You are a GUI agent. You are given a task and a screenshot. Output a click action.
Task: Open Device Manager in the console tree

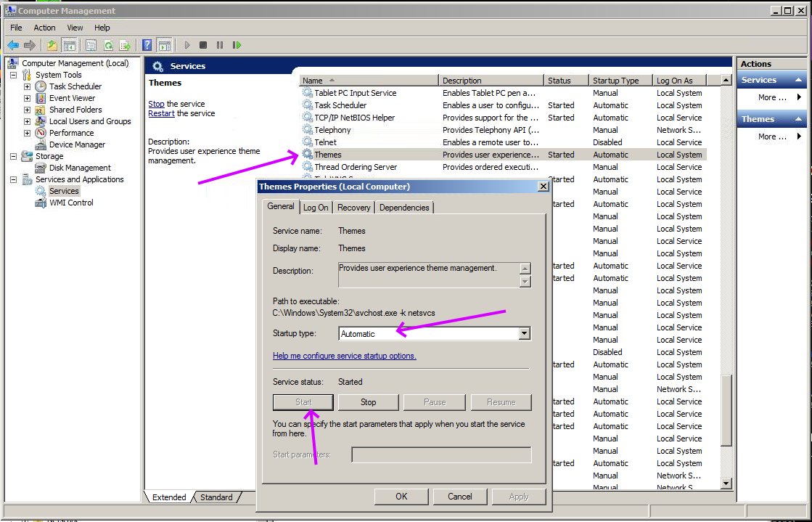point(77,144)
